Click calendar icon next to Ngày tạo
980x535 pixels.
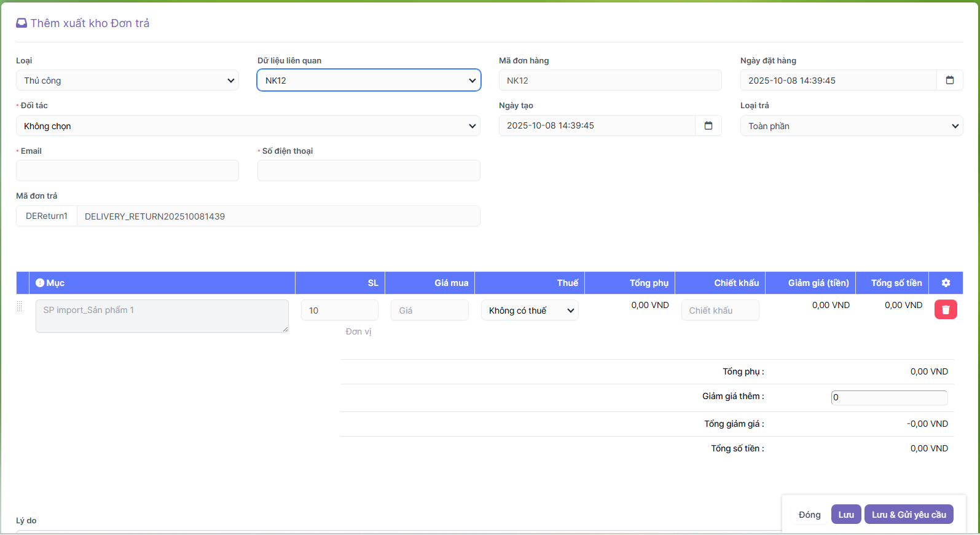(708, 125)
